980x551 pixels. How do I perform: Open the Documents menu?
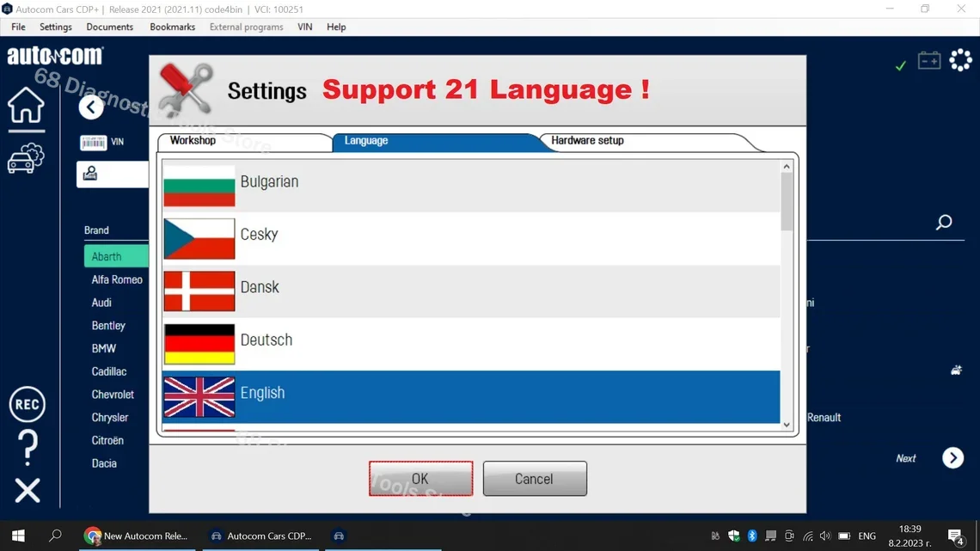(109, 27)
